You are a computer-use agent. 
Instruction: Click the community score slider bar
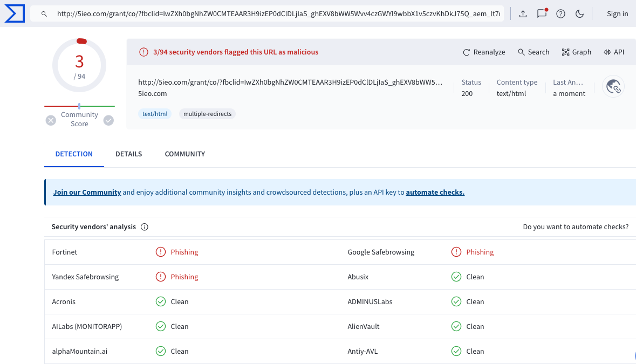(x=79, y=106)
